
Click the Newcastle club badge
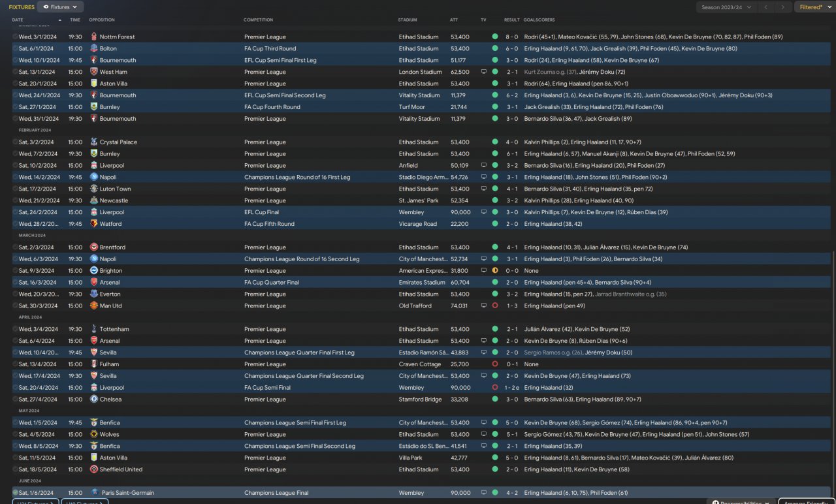pyautogui.click(x=94, y=201)
